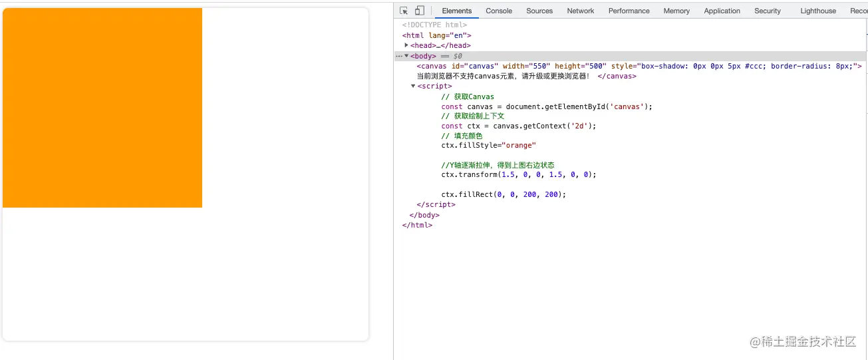Image resolution: width=868 pixels, height=360 pixels.
Task: Select the DOCTYPE html line
Action: pos(434,25)
